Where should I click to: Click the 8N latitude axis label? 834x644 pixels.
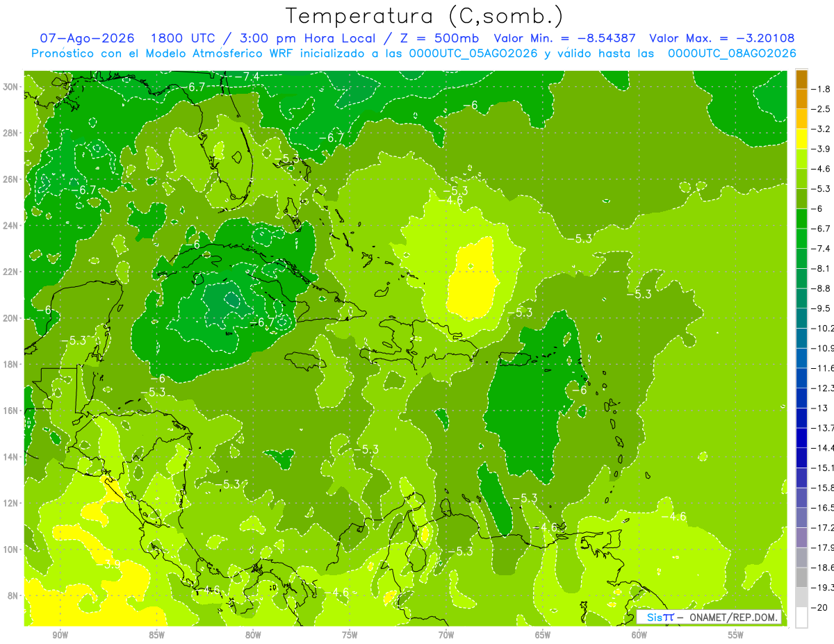(x=14, y=595)
